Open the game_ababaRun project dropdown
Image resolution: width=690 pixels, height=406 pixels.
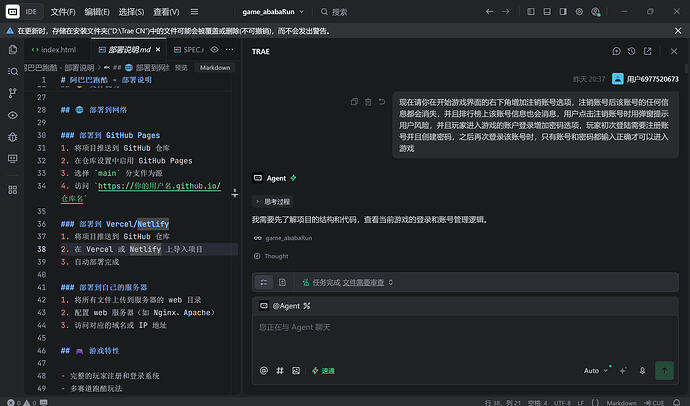point(273,12)
